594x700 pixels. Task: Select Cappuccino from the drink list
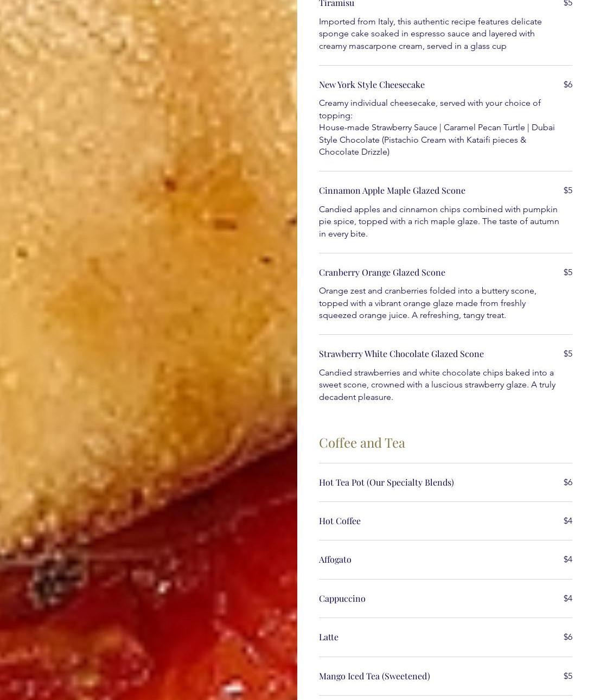[342, 599]
